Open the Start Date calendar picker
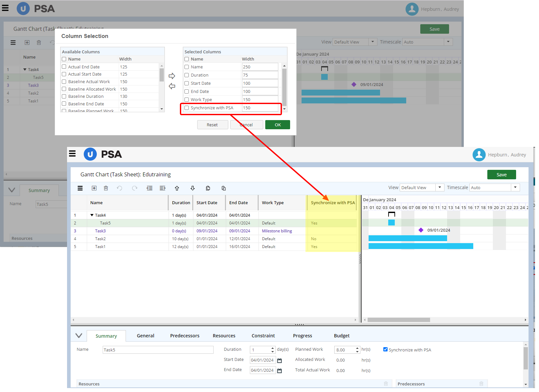 pyautogui.click(x=280, y=360)
